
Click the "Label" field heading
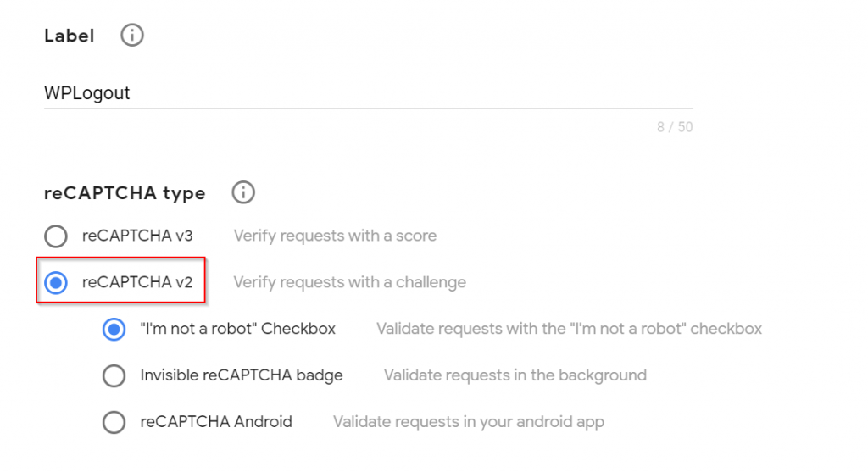click(70, 36)
